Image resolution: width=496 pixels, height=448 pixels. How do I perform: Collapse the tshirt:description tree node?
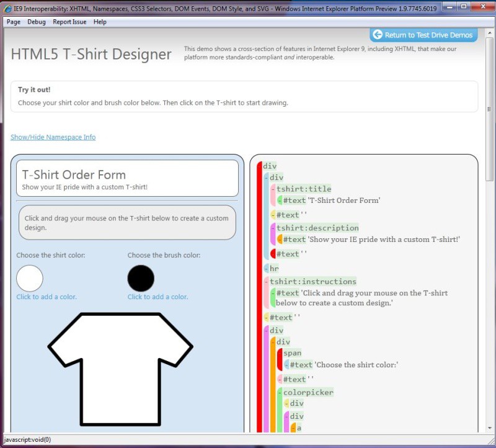point(273,228)
